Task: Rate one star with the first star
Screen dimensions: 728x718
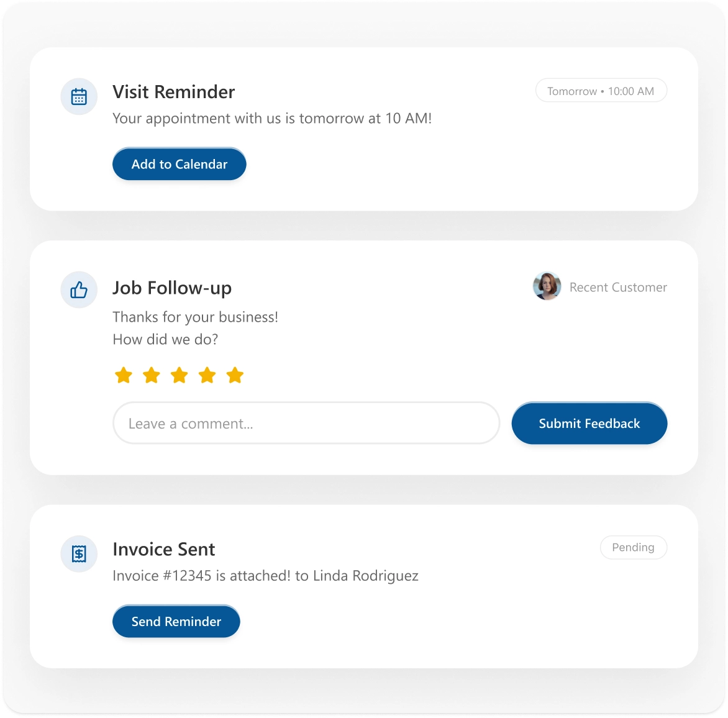Action: [x=124, y=375]
